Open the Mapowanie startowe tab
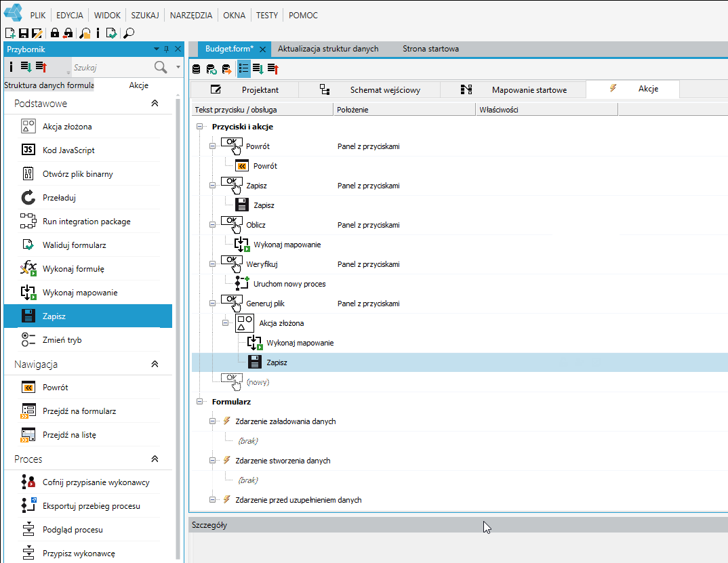 (x=513, y=89)
